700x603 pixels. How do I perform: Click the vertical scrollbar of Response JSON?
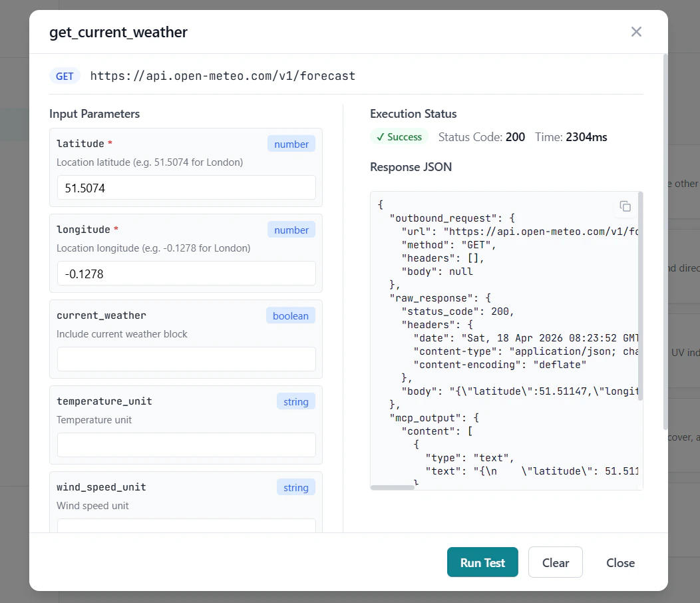click(x=641, y=296)
